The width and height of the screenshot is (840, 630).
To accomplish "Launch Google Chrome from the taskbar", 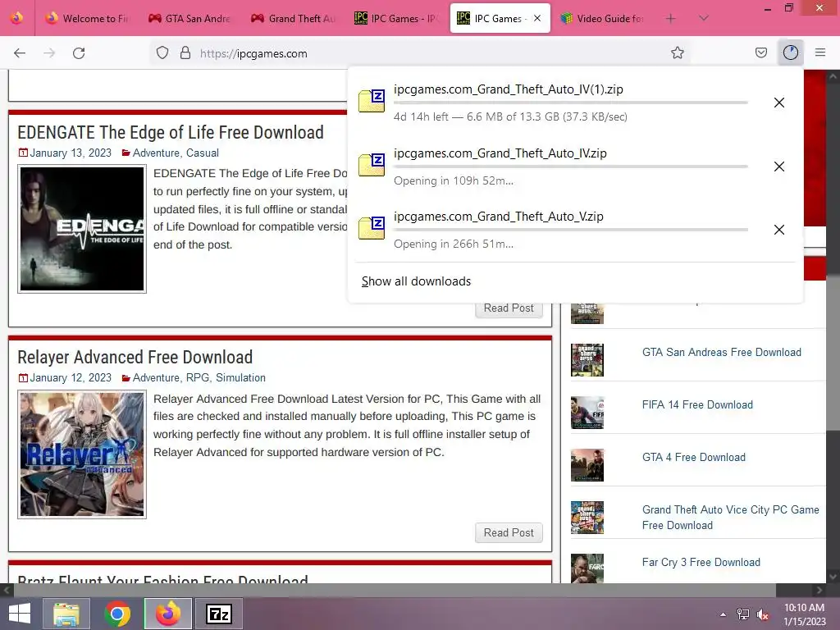I will pyautogui.click(x=117, y=614).
